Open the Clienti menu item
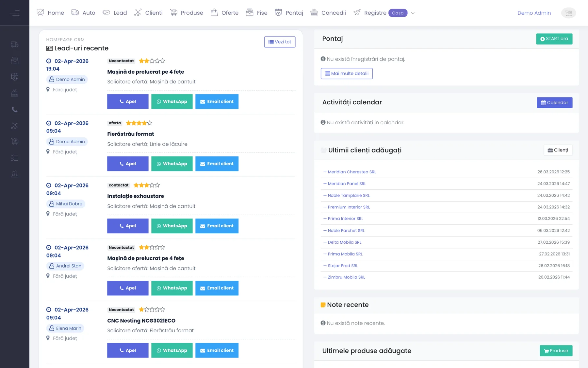The width and height of the screenshot is (588, 368). click(x=148, y=13)
